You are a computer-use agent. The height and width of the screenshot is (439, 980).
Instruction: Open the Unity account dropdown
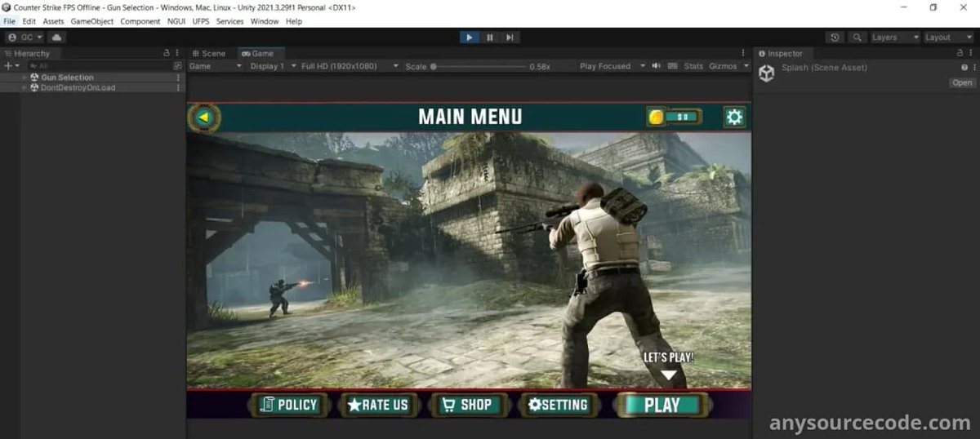pos(26,38)
